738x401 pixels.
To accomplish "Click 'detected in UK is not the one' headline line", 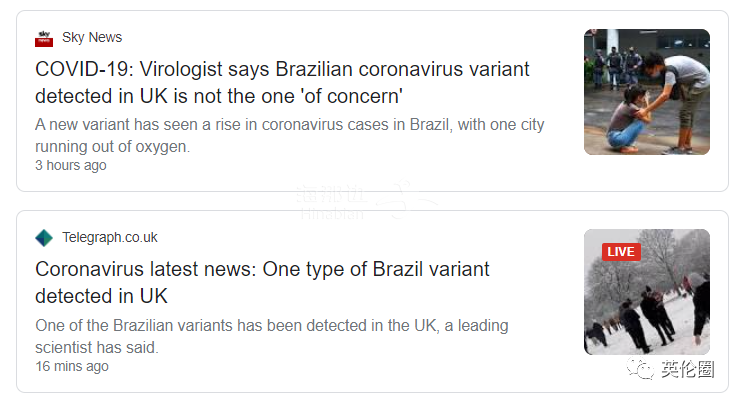I will pos(219,96).
